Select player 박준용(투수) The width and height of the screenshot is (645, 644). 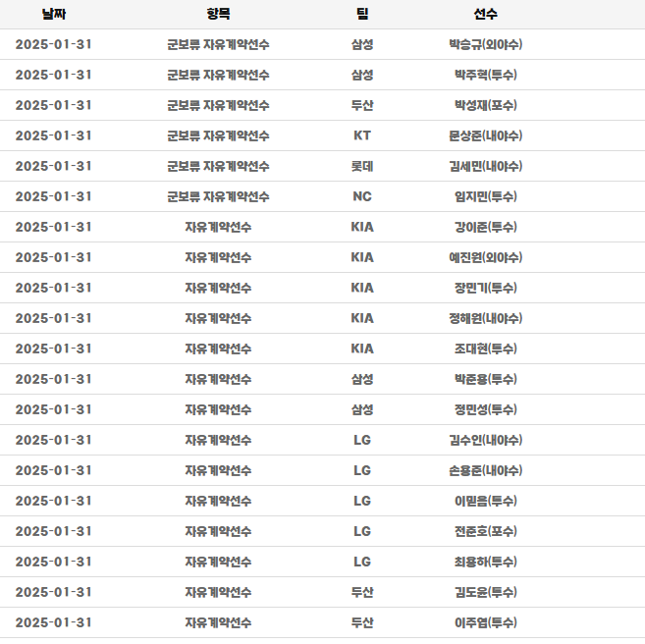[x=485, y=379]
